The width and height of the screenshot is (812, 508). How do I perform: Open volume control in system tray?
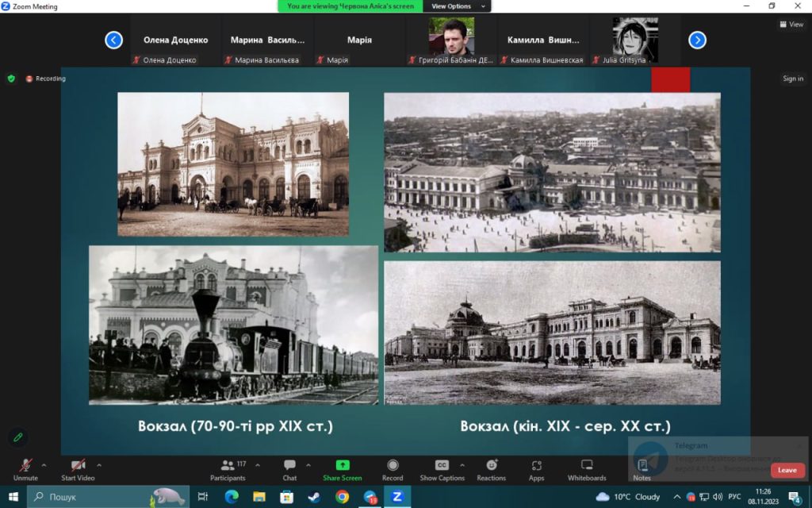click(x=718, y=497)
